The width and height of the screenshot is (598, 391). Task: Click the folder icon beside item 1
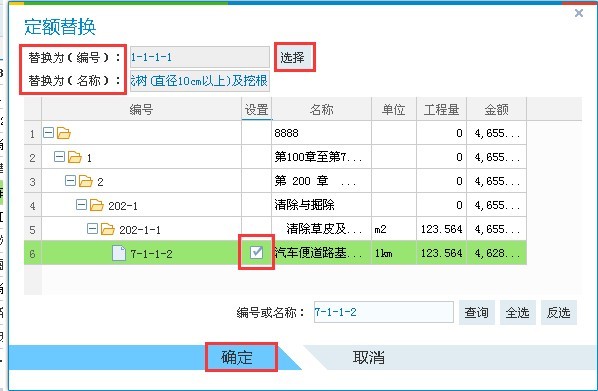[x=75, y=157]
